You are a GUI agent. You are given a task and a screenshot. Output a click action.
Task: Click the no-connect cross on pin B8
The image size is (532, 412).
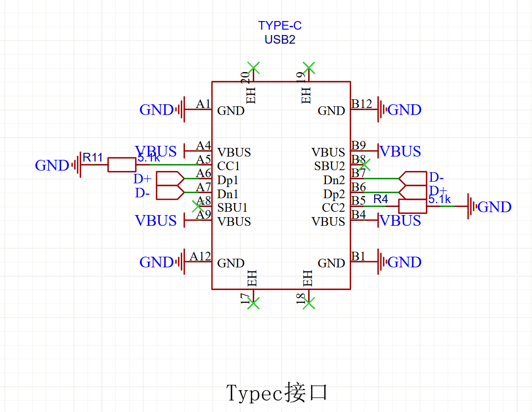coord(364,165)
